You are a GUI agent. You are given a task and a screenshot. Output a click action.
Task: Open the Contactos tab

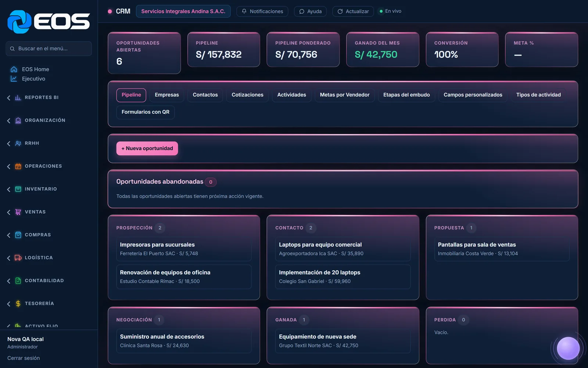click(x=205, y=95)
